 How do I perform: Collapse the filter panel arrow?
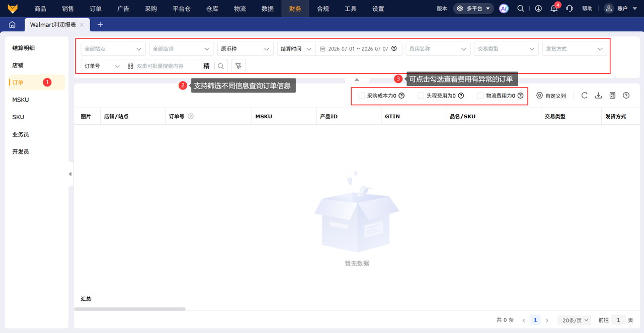pos(357,79)
